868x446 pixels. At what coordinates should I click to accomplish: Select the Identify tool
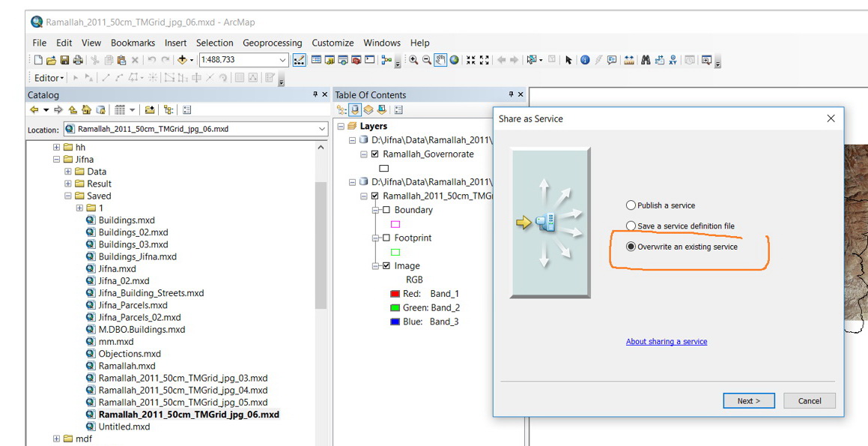pos(585,60)
